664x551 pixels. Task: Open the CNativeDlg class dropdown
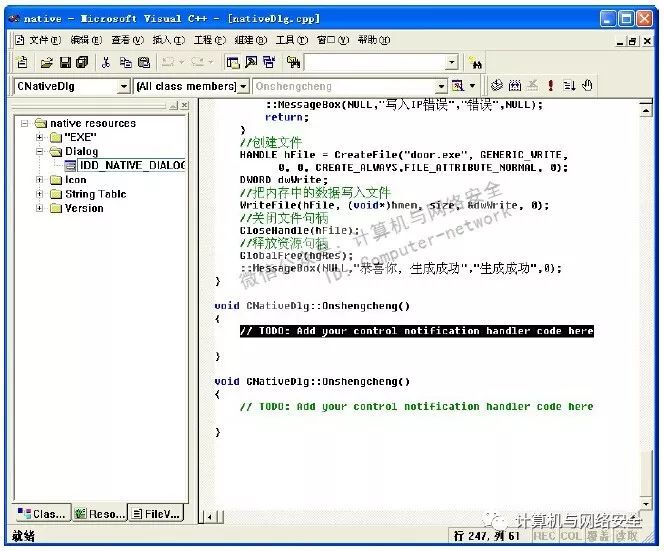click(x=123, y=86)
